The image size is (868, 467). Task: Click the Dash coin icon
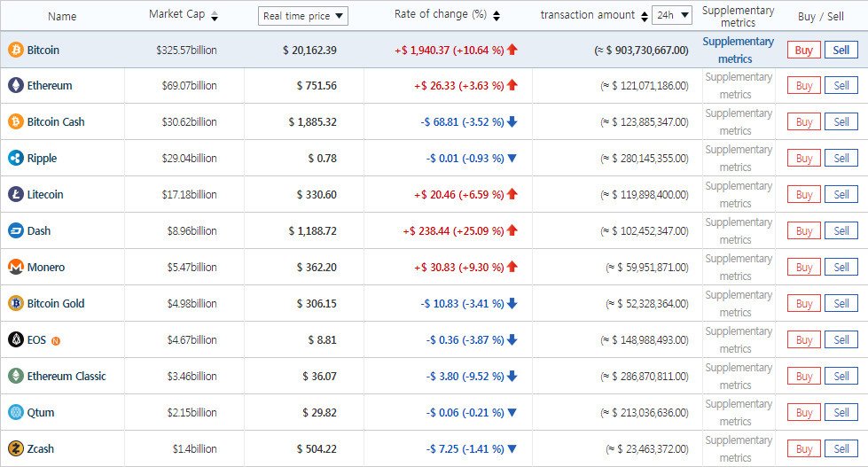pyautogui.click(x=16, y=231)
